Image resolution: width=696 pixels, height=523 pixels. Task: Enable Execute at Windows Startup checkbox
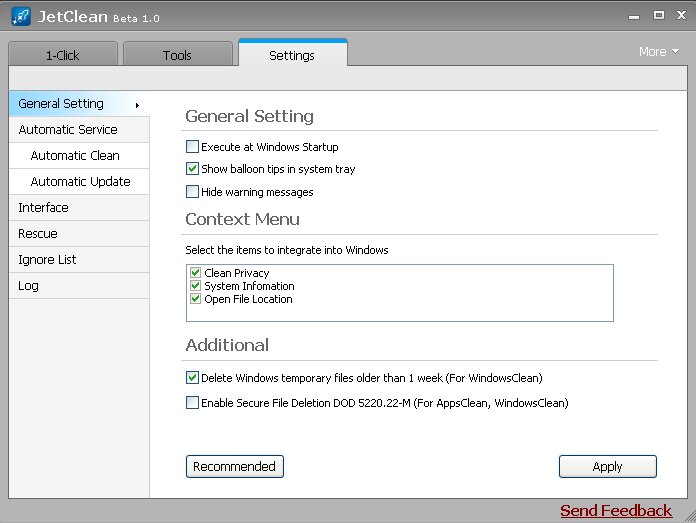click(x=192, y=147)
